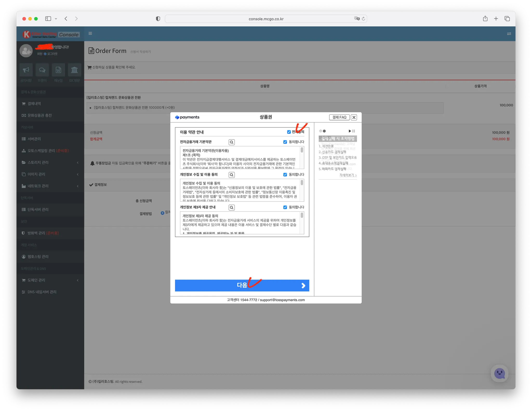Click the IDC방문 building icon
The width and height of the screenshot is (532, 411).
click(x=74, y=70)
